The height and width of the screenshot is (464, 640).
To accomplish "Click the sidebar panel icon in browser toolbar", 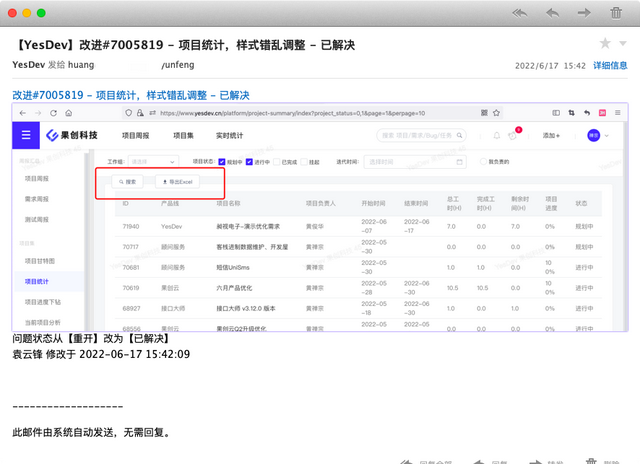I will pyautogui.click(x=556, y=113).
